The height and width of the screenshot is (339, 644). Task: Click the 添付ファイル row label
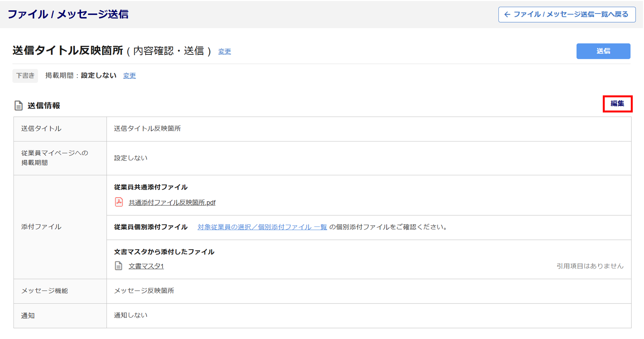(41, 227)
